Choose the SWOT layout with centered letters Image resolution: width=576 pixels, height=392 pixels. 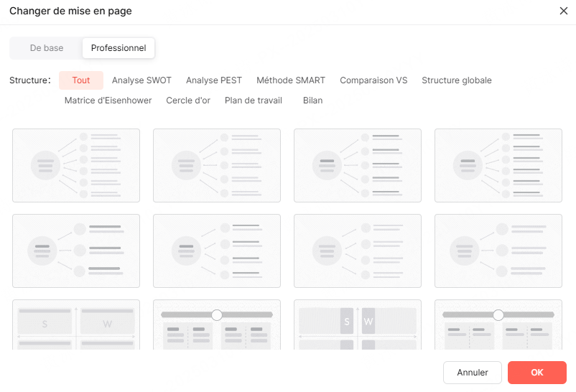(x=358, y=325)
